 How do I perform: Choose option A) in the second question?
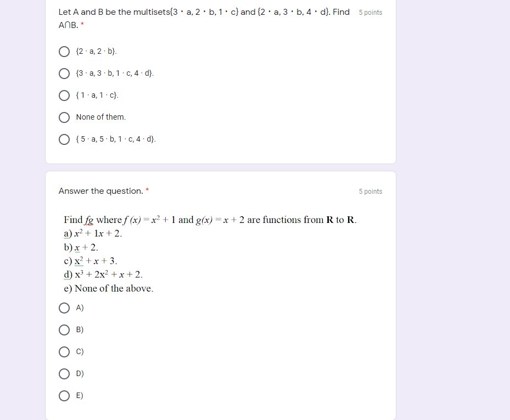click(64, 308)
